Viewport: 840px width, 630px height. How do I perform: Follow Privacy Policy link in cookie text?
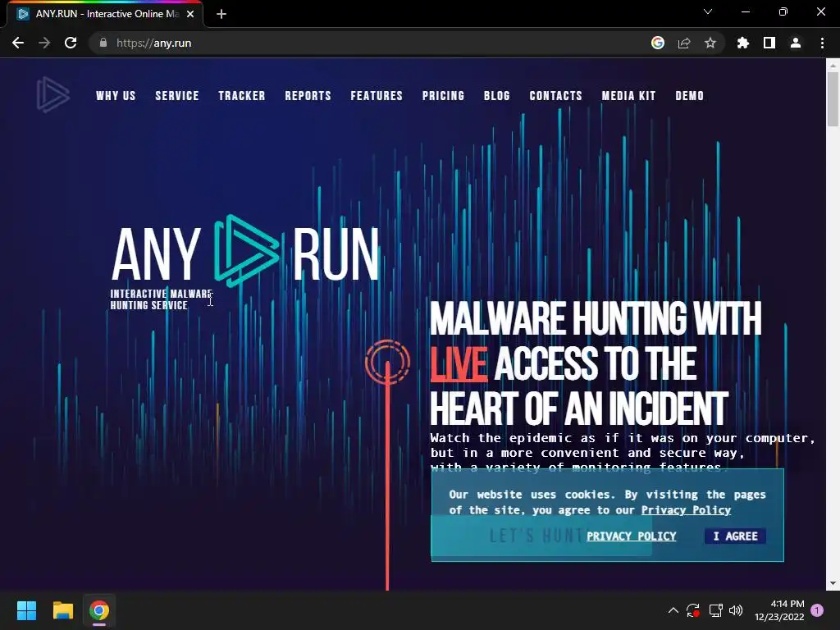coord(686,510)
